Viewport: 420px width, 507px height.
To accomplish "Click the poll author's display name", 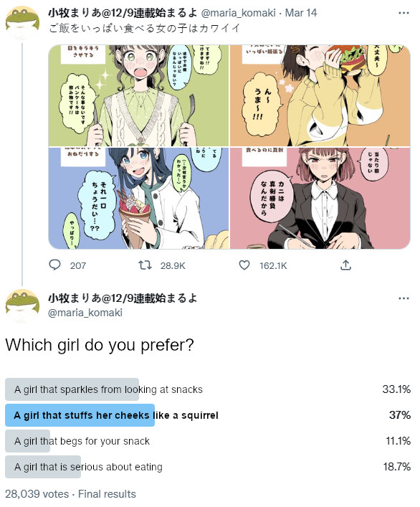I will [x=123, y=298].
